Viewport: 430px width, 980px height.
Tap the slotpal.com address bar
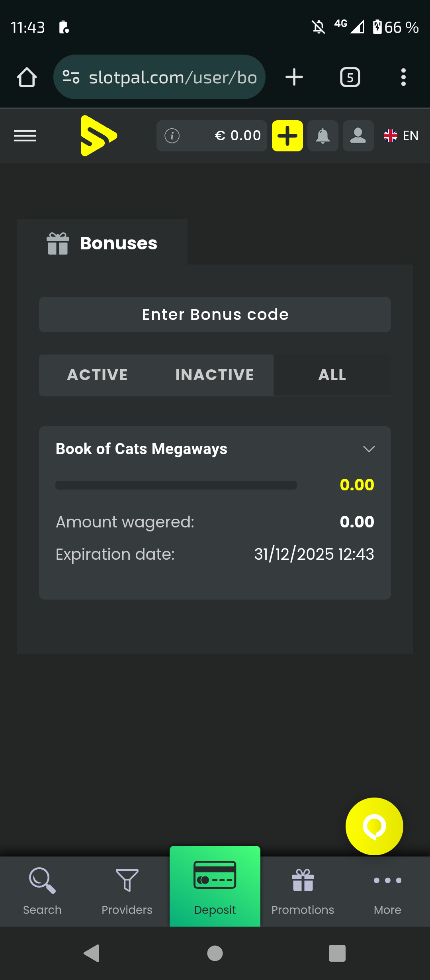point(159,77)
